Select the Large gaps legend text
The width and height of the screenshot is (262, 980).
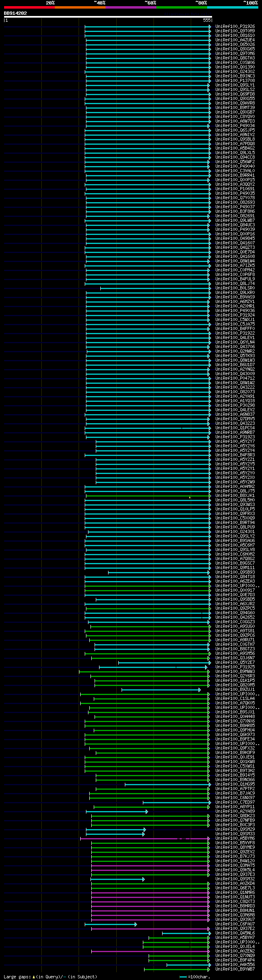(50, 977)
